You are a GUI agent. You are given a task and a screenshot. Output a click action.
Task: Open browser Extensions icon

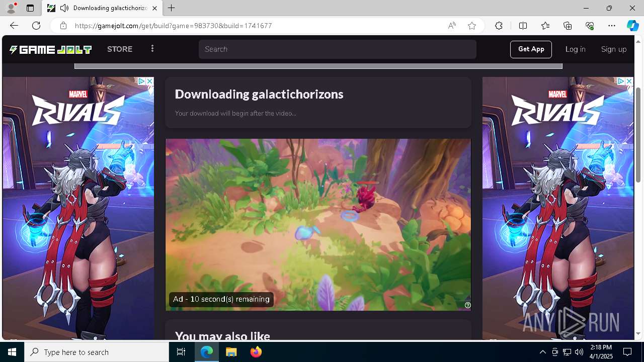pyautogui.click(x=499, y=26)
